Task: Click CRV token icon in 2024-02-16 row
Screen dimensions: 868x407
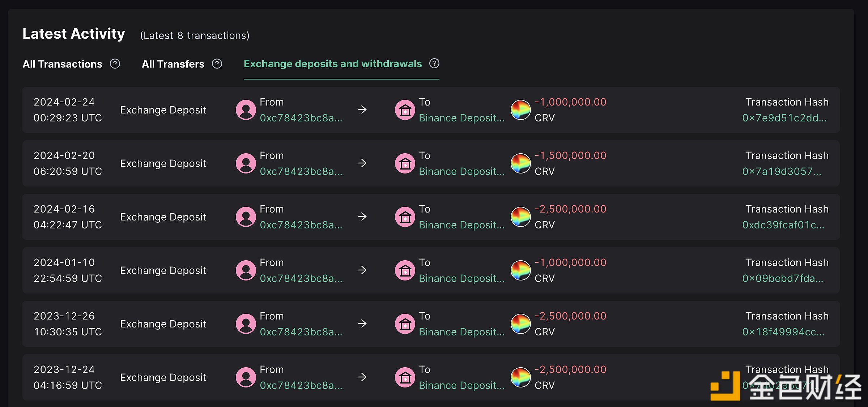Action: click(x=520, y=217)
